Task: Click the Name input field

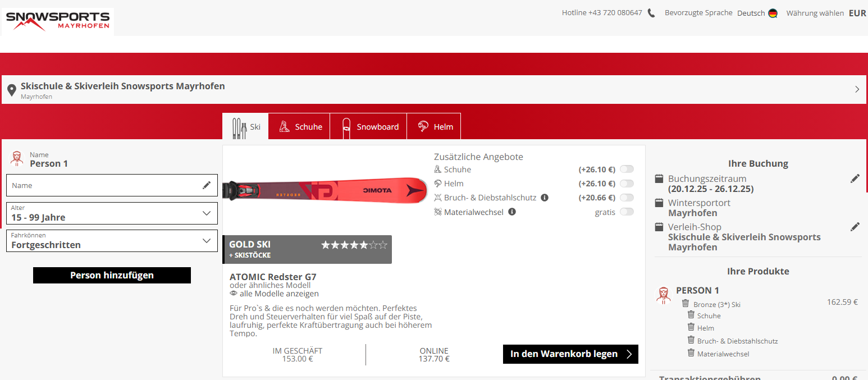Action: click(104, 185)
